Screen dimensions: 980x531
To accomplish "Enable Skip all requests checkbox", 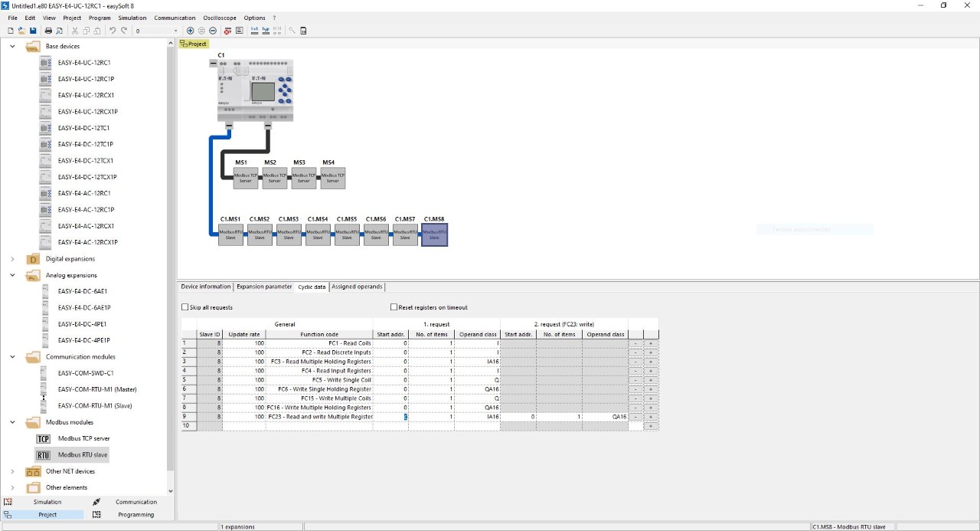I will click(185, 307).
